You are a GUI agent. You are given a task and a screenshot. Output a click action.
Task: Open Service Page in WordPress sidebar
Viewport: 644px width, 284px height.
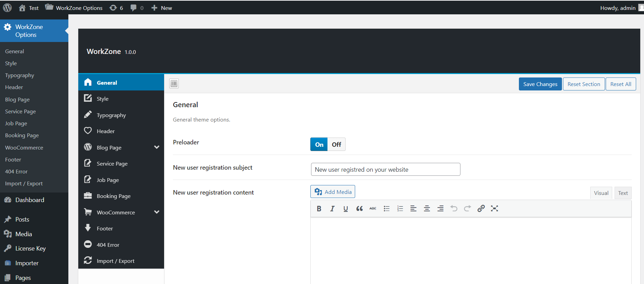(x=21, y=111)
